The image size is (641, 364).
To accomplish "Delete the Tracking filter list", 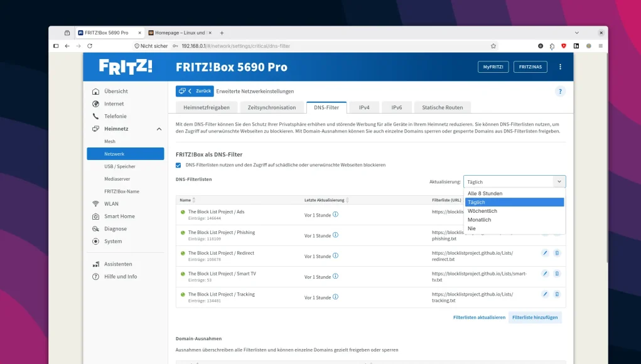I will pyautogui.click(x=557, y=294).
